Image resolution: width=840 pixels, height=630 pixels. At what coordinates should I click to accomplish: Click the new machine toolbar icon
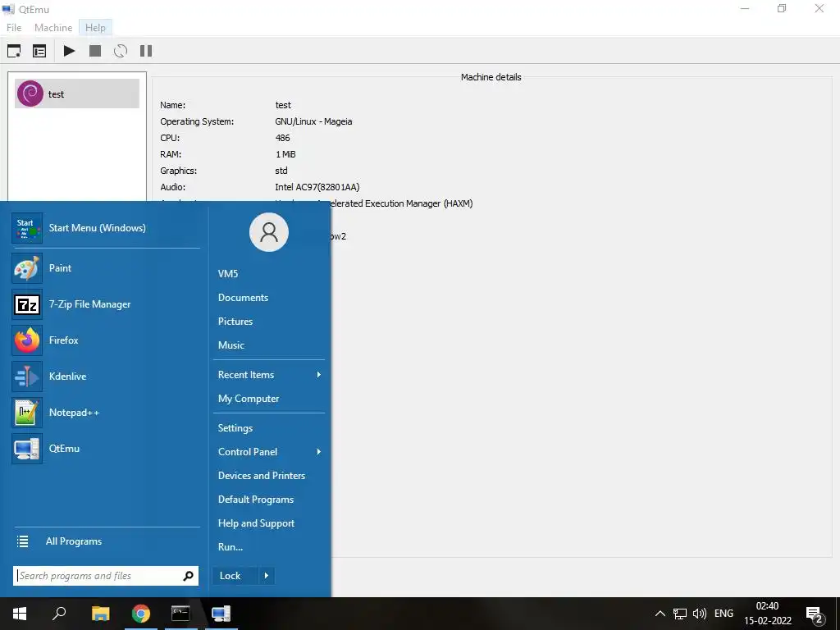pyautogui.click(x=14, y=51)
